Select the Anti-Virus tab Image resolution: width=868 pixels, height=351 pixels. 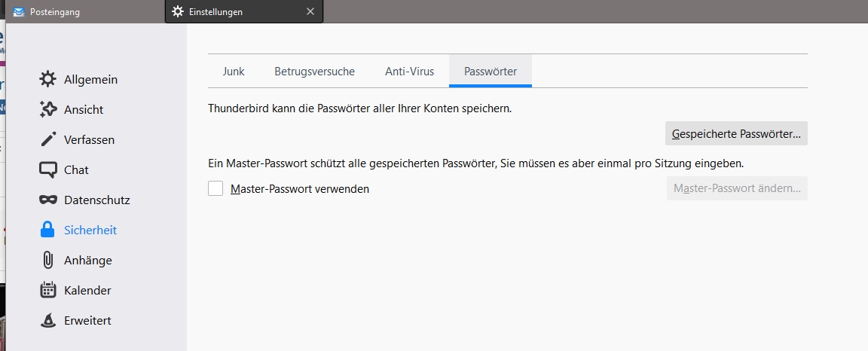coord(409,72)
